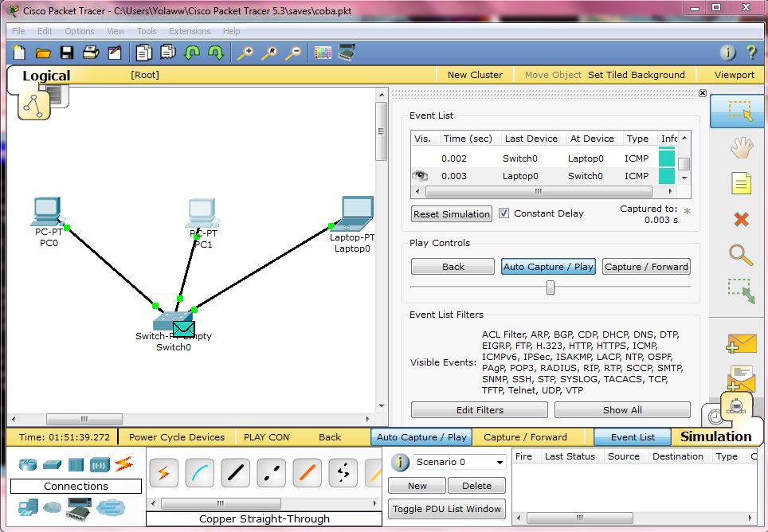768x532 pixels.
Task: Select the Connections lightning bolt category
Action: (x=125, y=464)
